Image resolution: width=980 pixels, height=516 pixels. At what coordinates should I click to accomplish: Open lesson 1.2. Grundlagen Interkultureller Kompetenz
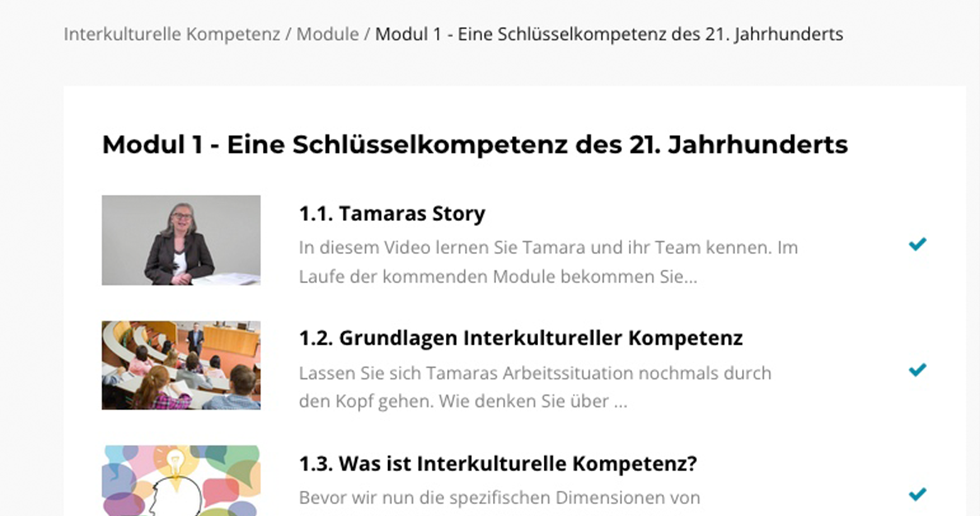[x=521, y=338]
